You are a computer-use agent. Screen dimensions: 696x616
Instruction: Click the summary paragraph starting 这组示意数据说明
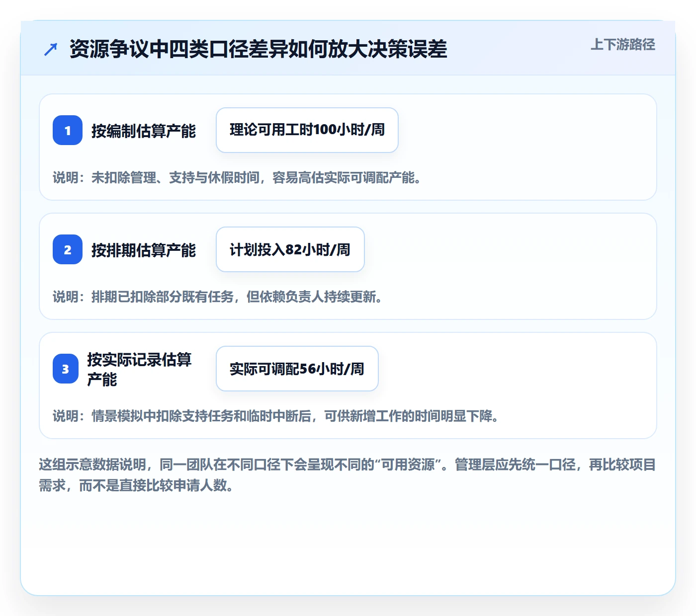pos(348,475)
